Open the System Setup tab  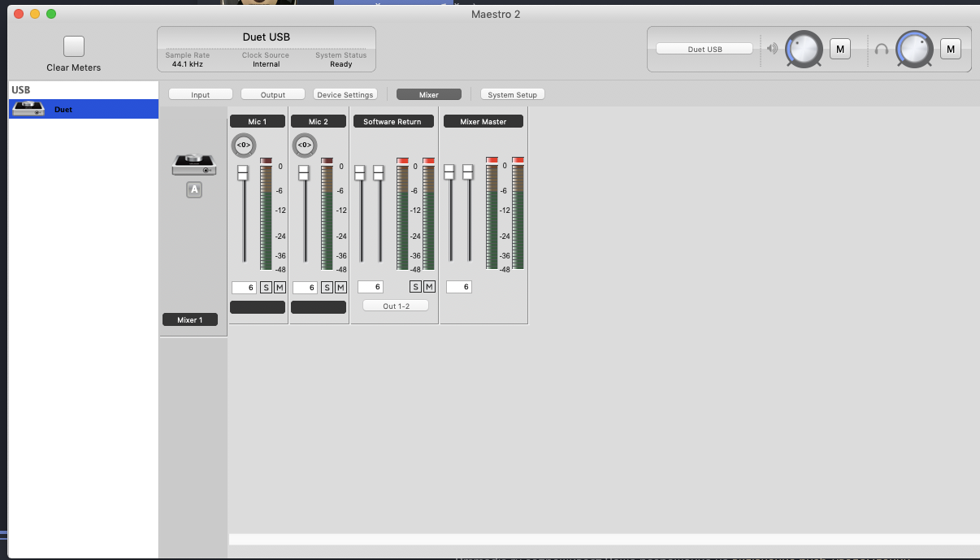(513, 94)
